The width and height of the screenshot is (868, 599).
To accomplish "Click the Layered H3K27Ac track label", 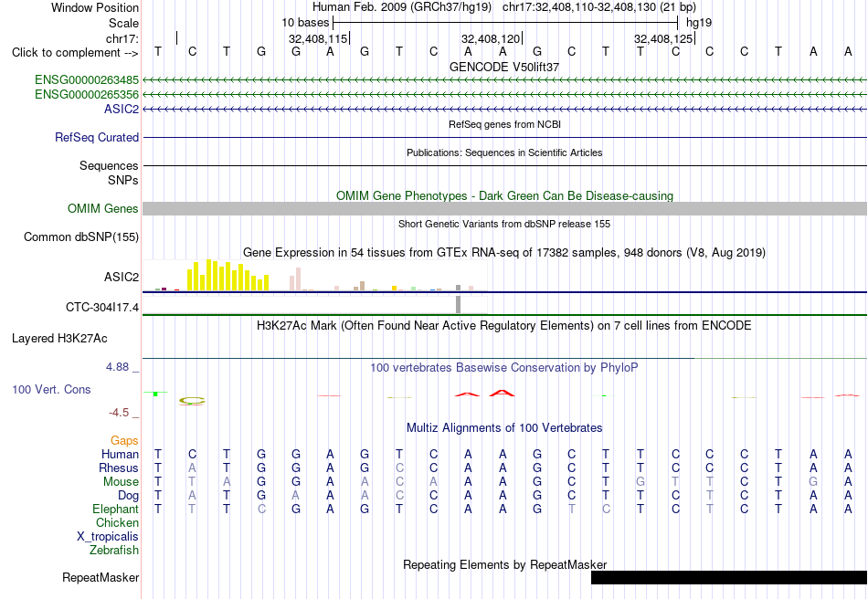I will pyautogui.click(x=59, y=339).
